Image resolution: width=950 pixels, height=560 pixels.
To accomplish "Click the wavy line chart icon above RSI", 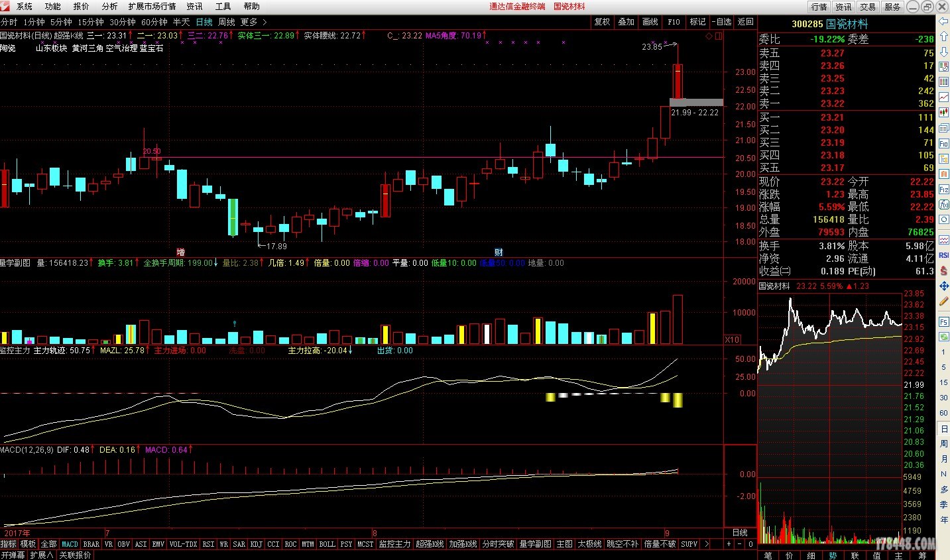I will point(943,239).
